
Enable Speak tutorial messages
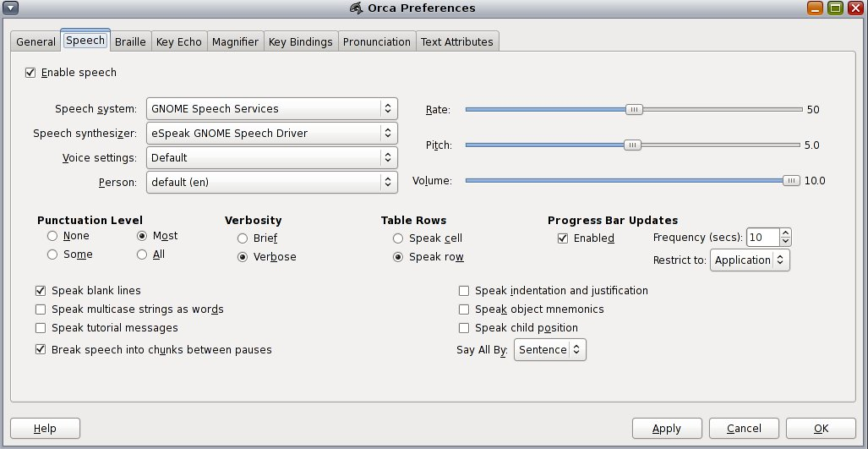41,328
